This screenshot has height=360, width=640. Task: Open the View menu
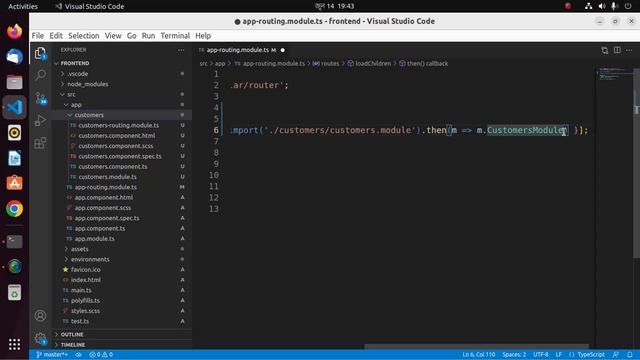(113, 36)
